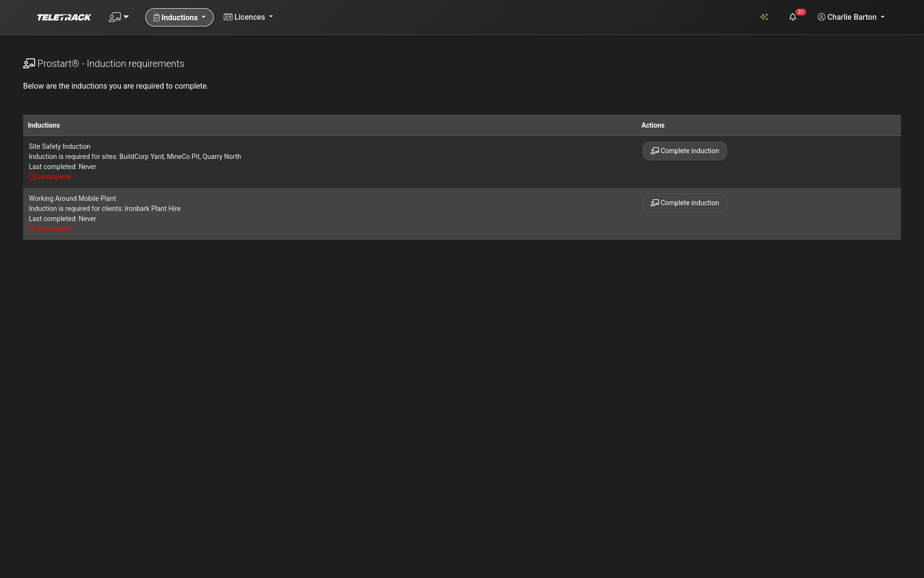The width and height of the screenshot is (924, 578).
Task: Open the Licences menu
Action: (248, 17)
